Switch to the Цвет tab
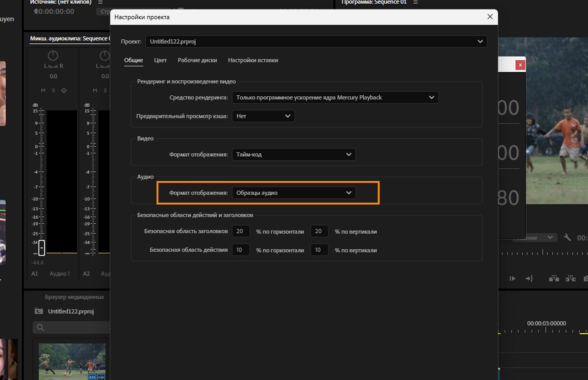 (x=160, y=60)
